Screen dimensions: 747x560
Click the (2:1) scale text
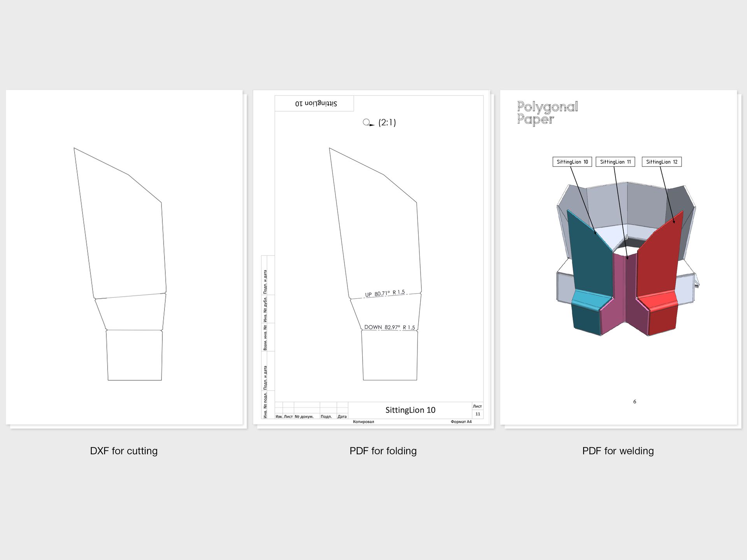click(387, 122)
